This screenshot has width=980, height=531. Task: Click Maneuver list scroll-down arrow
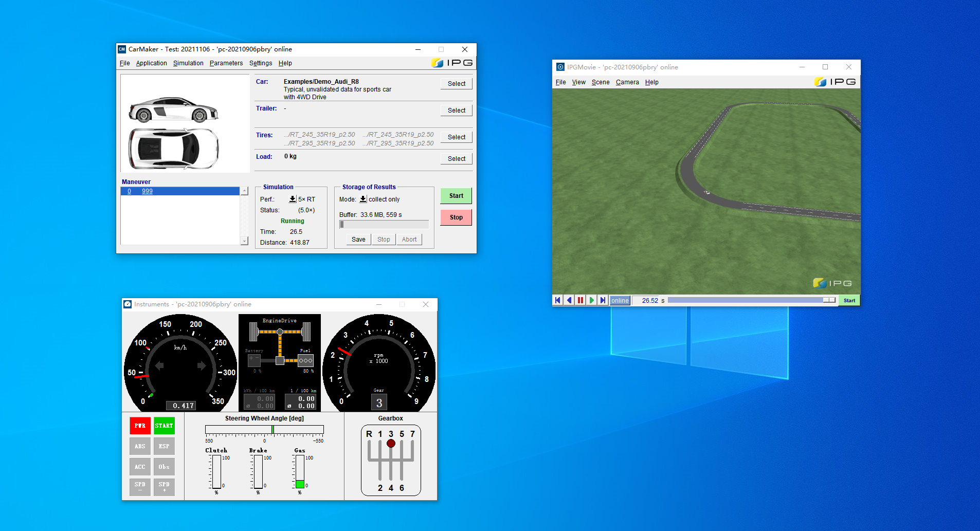pyautogui.click(x=244, y=241)
